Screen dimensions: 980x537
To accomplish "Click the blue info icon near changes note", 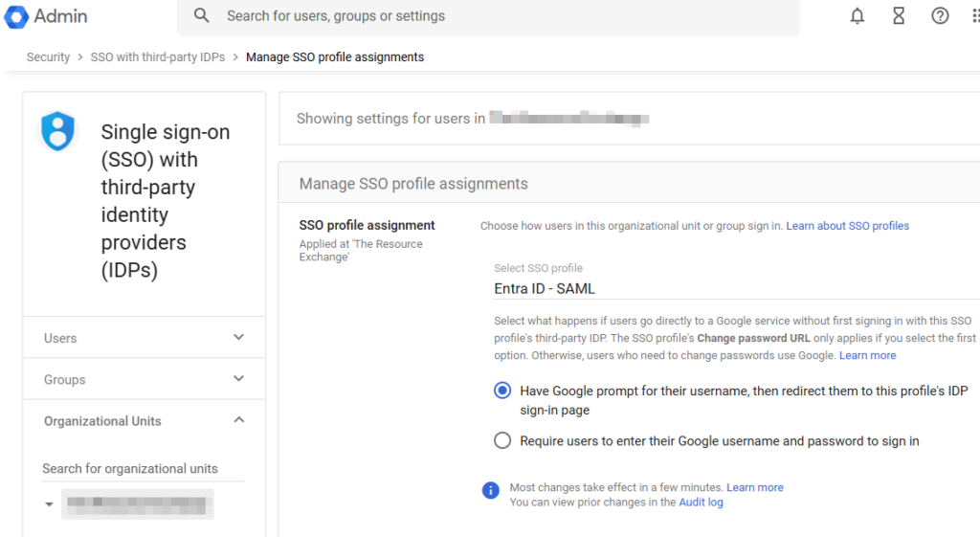I will tap(491, 490).
